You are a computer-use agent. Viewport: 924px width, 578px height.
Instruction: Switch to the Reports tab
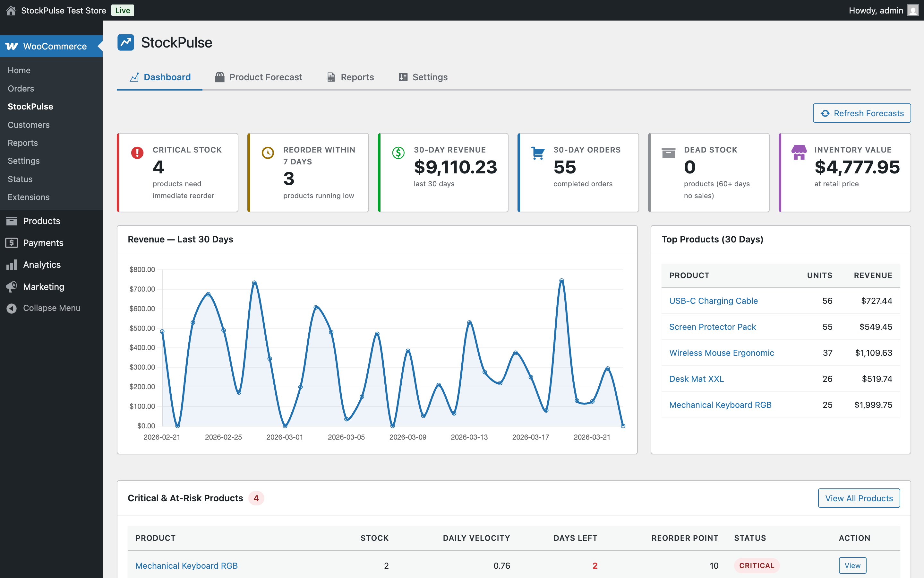(x=350, y=77)
